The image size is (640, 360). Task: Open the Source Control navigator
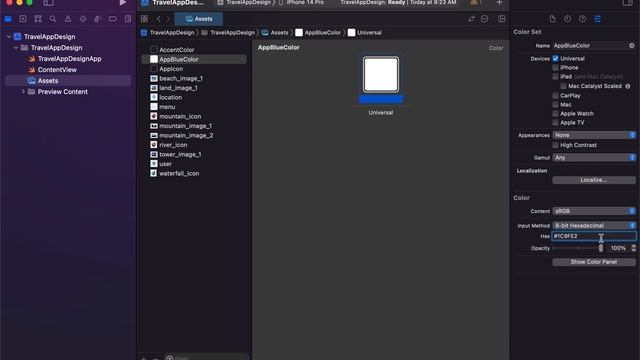coord(23,19)
